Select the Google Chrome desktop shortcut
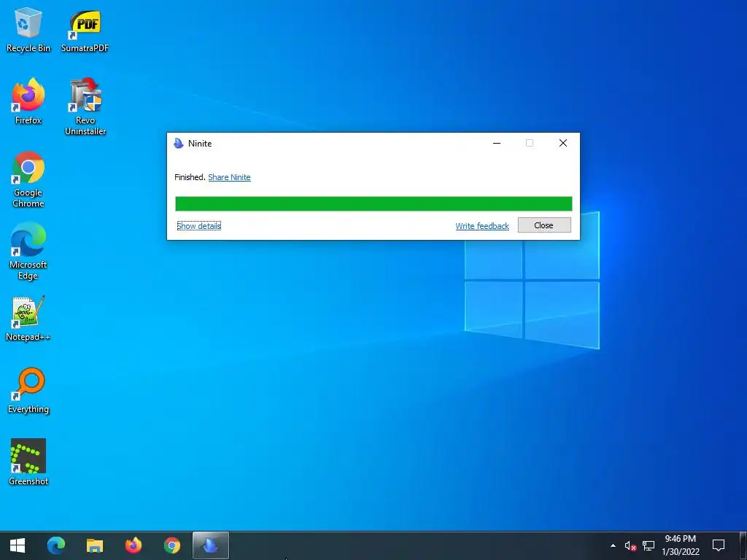Image resolution: width=747 pixels, height=560 pixels. coord(28,179)
